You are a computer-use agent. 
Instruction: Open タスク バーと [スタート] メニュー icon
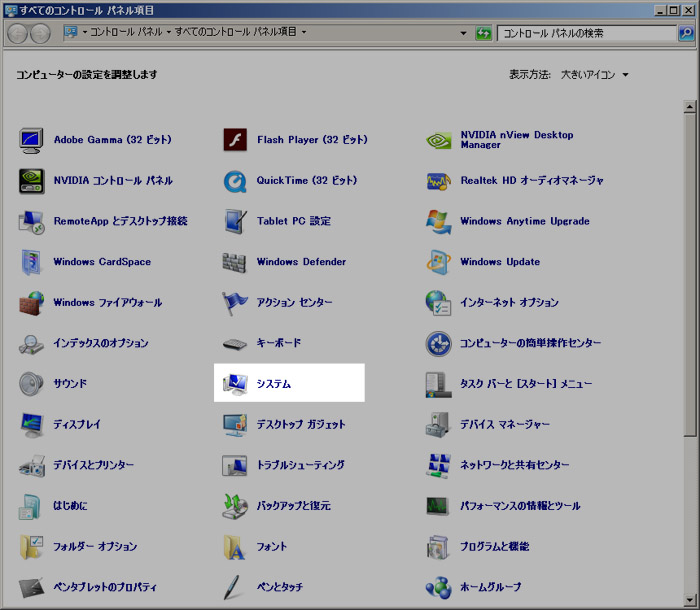coord(437,384)
